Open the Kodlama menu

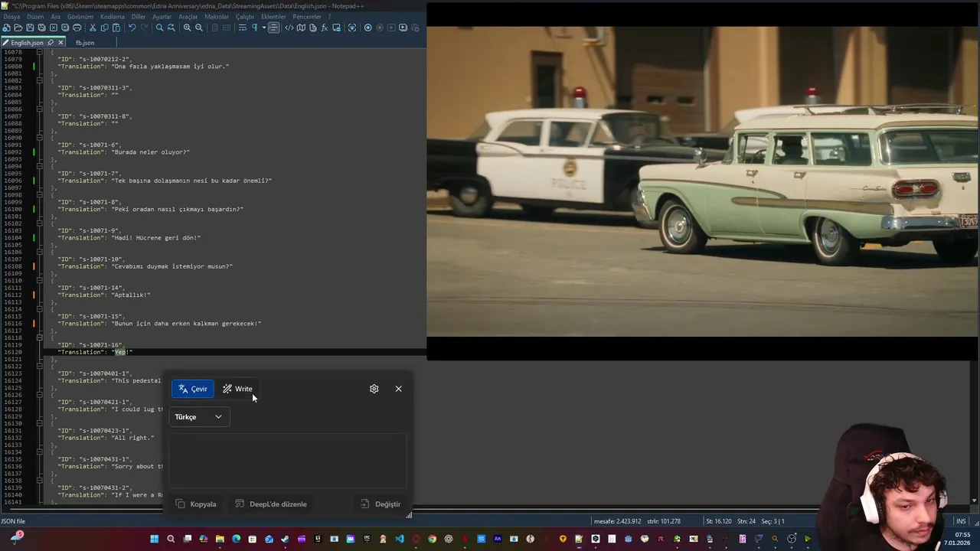coord(113,16)
